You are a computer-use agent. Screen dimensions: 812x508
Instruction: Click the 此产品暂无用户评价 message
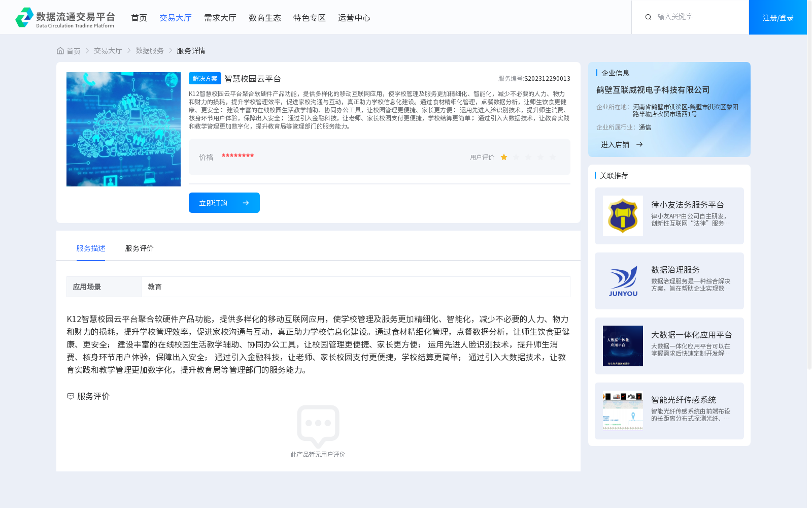point(318,455)
